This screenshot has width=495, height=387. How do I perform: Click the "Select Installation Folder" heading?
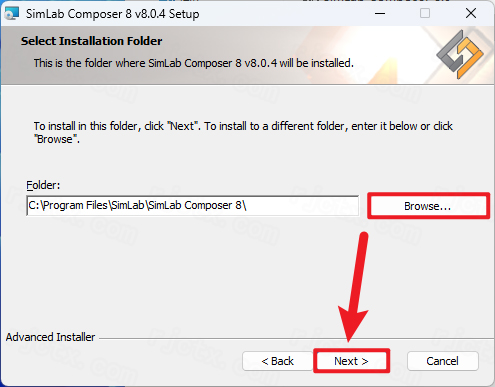pyautogui.click(x=92, y=41)
